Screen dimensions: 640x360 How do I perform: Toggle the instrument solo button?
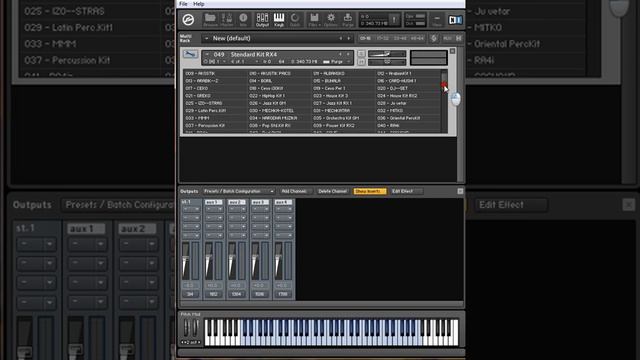coord(361,54)
